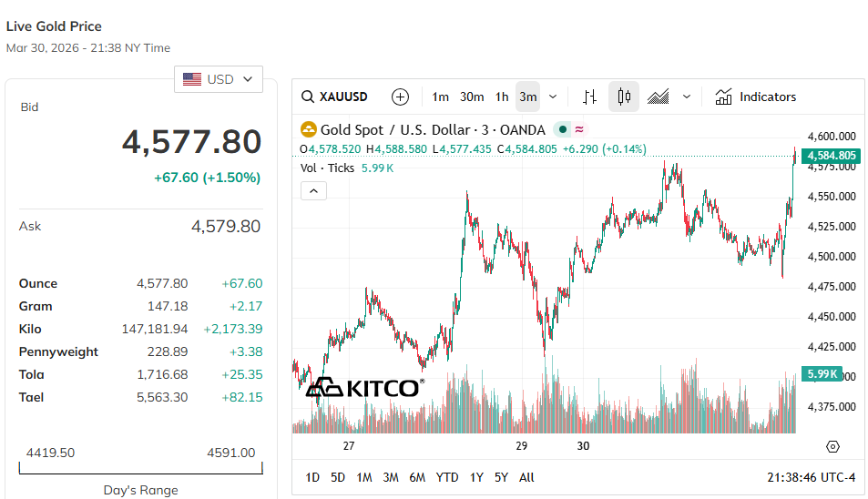Open the Indicators panel
Viewport: 868px width, 499px height.
pyautogui.click(x=756, y=97)
